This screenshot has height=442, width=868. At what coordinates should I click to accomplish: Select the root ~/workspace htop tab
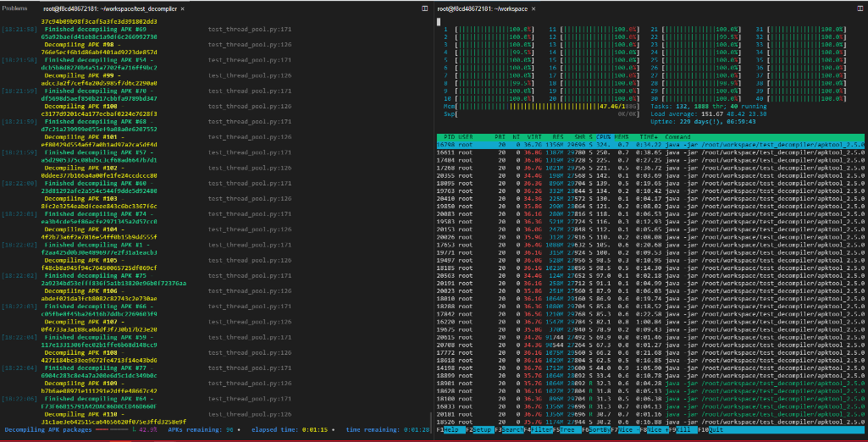pyautogui.click(x=482, y=8)
